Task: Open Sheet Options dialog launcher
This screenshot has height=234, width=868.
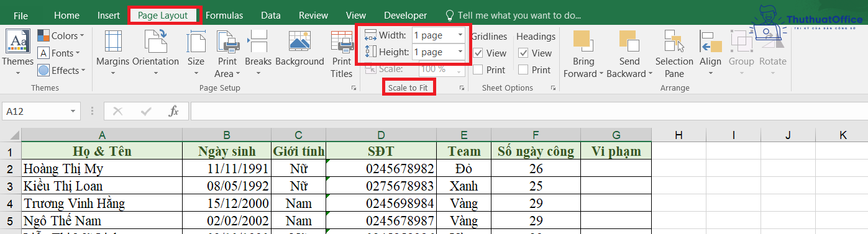Action: tap(553, 89)
